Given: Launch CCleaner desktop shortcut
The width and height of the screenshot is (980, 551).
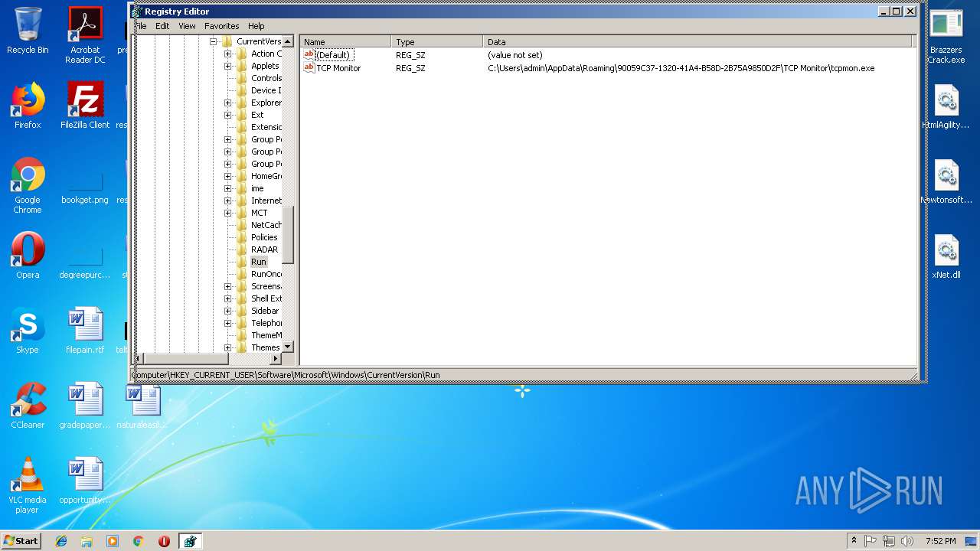Looking at the screenshot, I should click(x=28, y=406).
